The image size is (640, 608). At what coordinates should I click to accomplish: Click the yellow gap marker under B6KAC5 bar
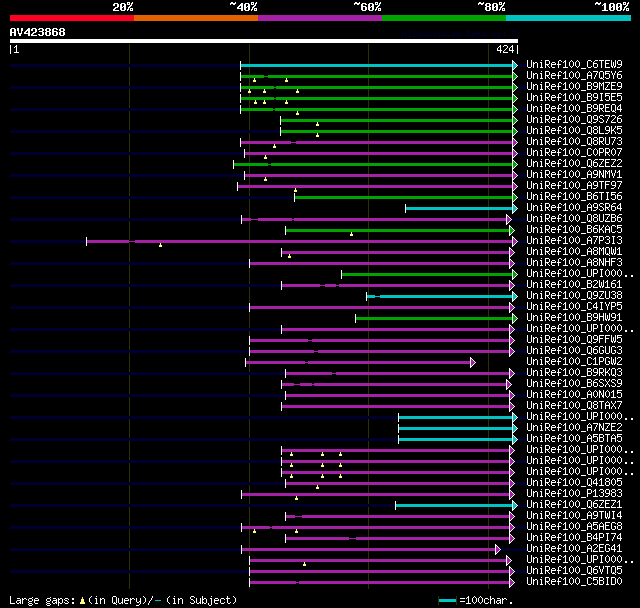(351, 234)
